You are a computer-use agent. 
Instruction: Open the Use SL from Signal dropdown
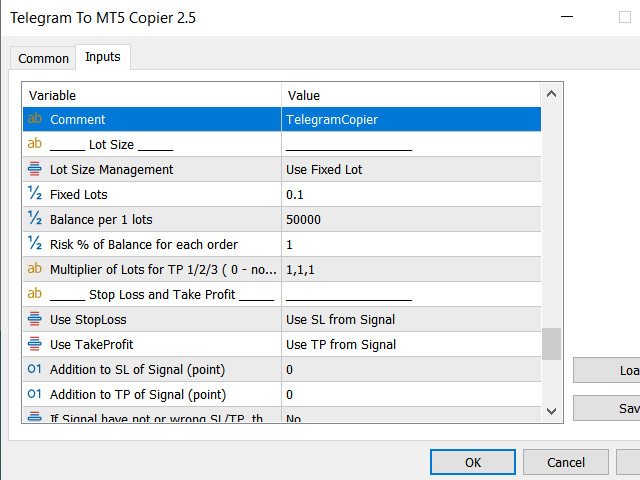[410, 320]
